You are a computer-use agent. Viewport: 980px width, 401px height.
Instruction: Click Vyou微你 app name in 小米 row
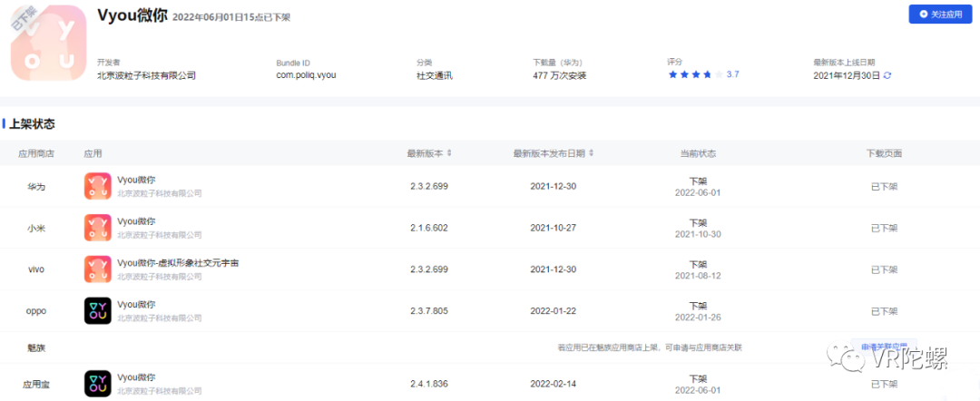(x=136, y=221)
